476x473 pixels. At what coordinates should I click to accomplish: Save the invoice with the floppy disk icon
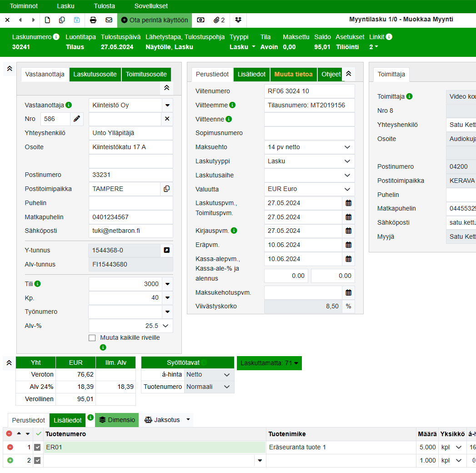coord(77,20)
